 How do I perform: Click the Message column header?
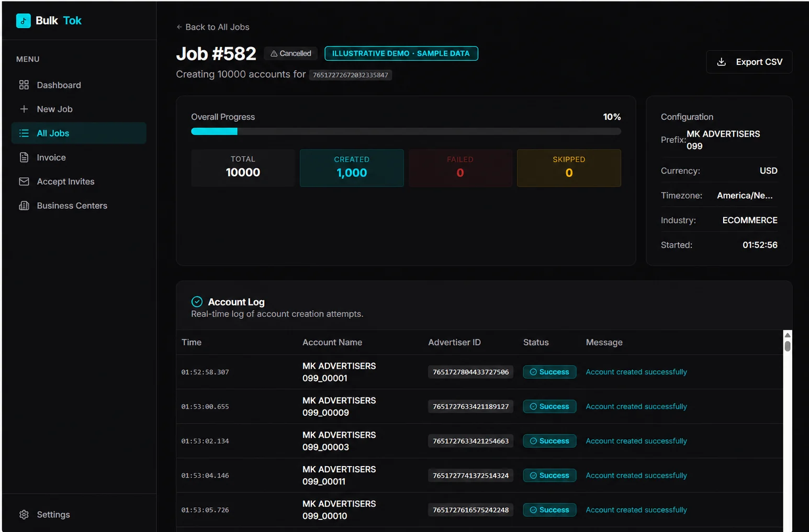tap(604, 342)
